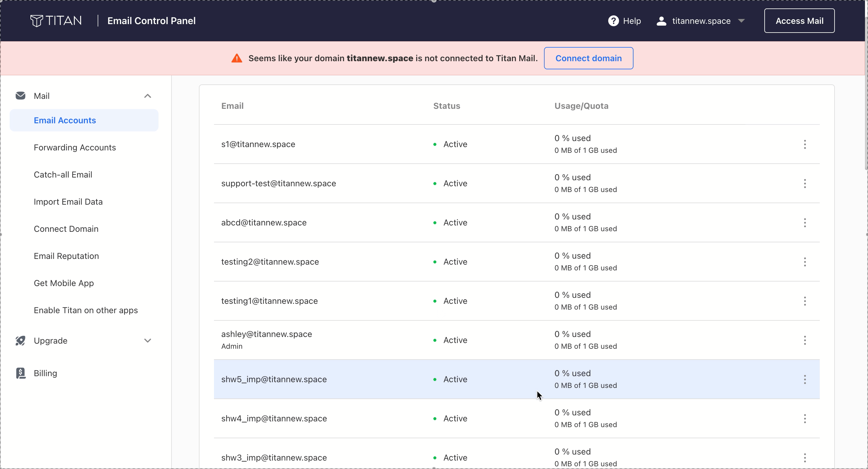868x469 pixels.
Task: Click the support-test@titannew.space address
Action: (279, 184)
